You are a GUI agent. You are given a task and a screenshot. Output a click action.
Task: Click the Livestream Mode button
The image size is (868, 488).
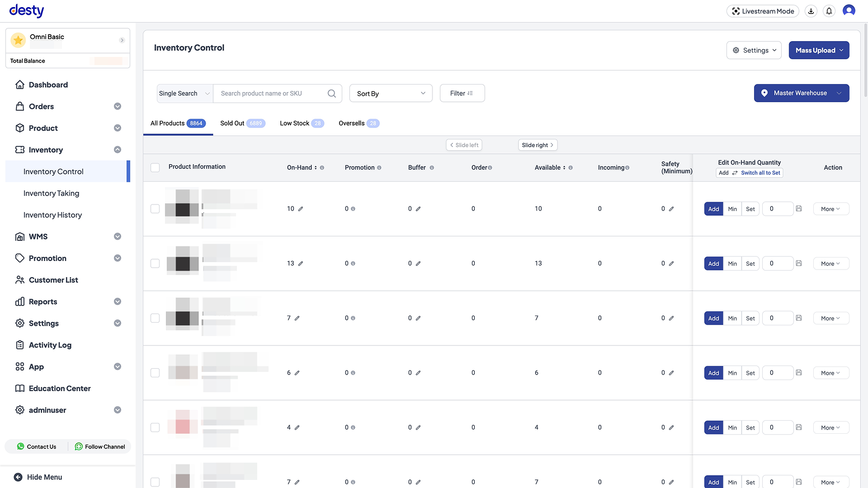pos(763,11)
